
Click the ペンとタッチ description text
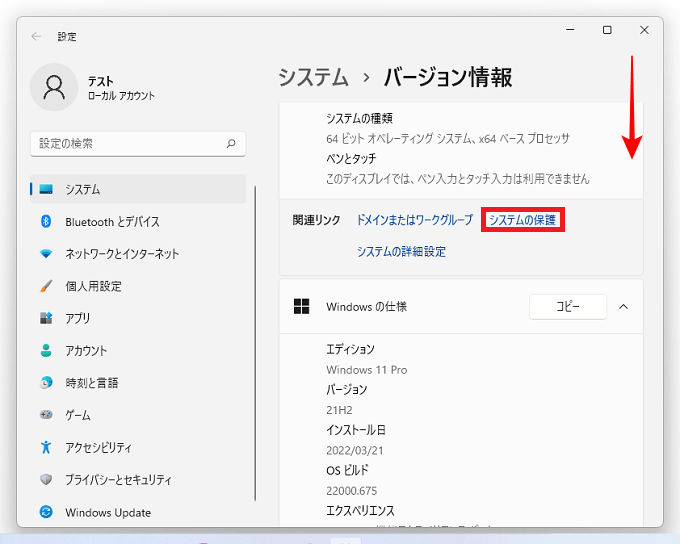(x=458, y=178)
